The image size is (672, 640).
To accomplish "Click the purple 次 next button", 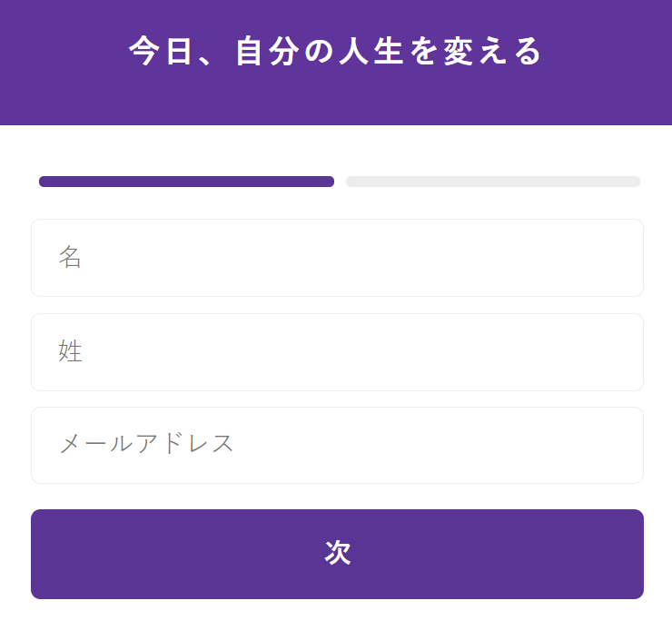I will (x=337, y=554).
